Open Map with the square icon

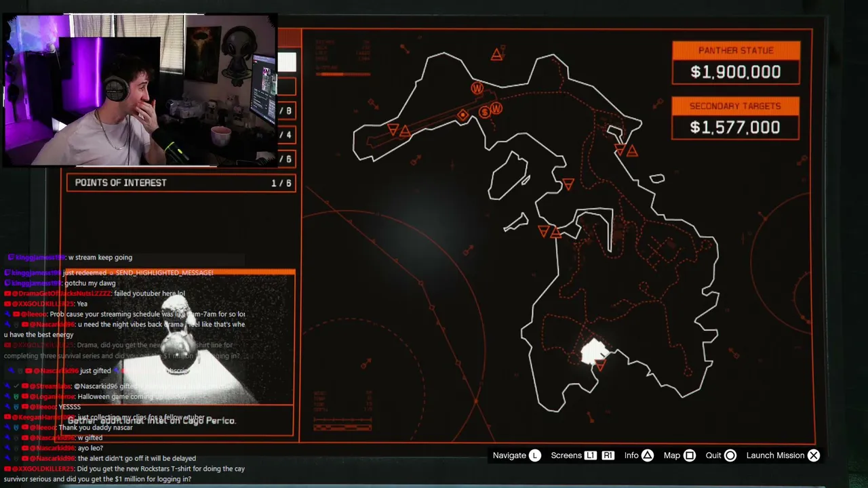click(690, 455)
